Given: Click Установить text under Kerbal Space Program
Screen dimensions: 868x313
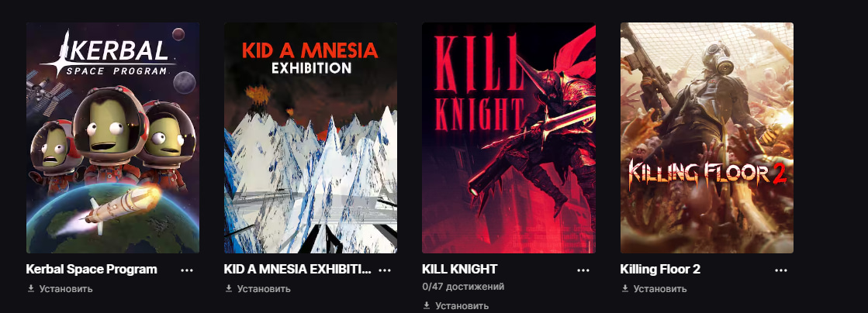Looking at the screenshot, I should pos(66,289).
